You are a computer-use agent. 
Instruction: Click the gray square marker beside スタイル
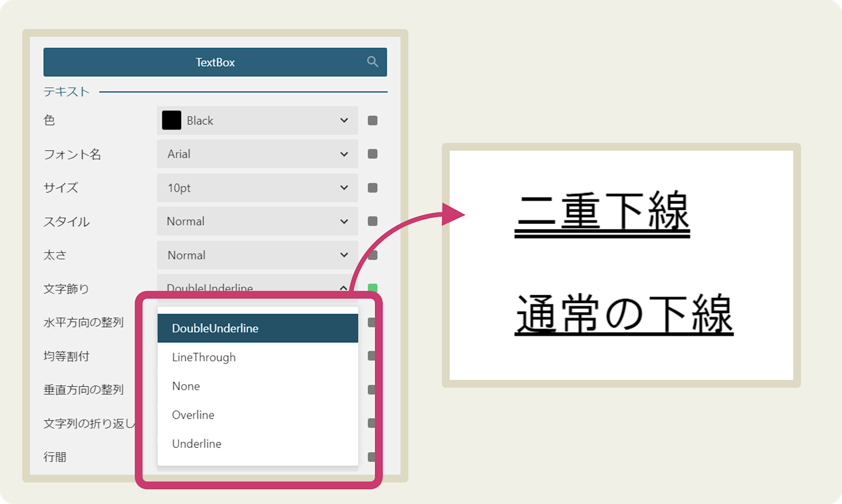pyautogui.click(x=373, y=221)
